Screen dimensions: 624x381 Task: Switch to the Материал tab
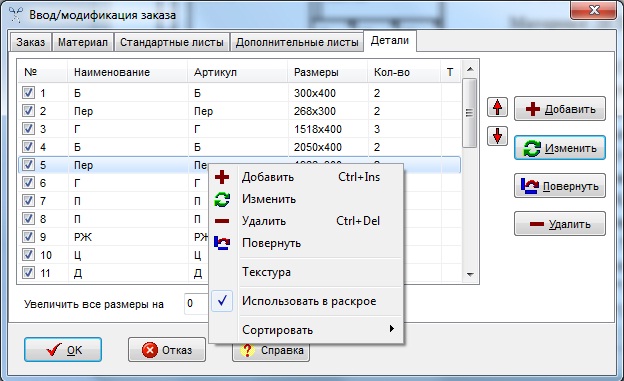pos(83,42)
